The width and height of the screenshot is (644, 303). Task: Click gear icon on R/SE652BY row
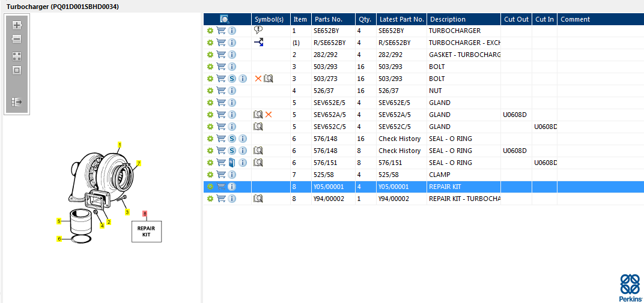(210, 43)
